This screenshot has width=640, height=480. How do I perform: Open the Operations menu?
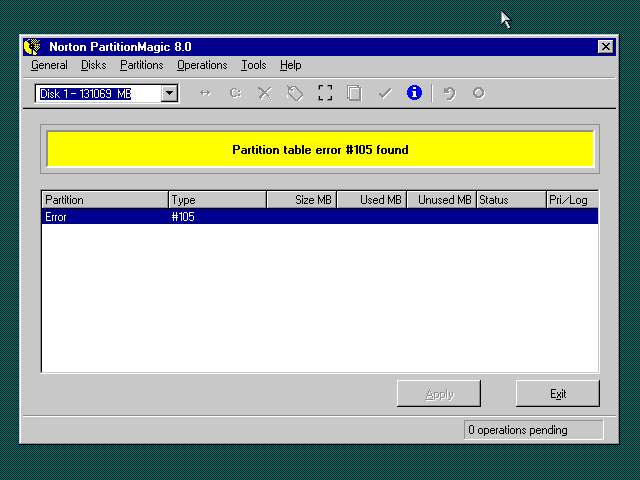point(202,65)
